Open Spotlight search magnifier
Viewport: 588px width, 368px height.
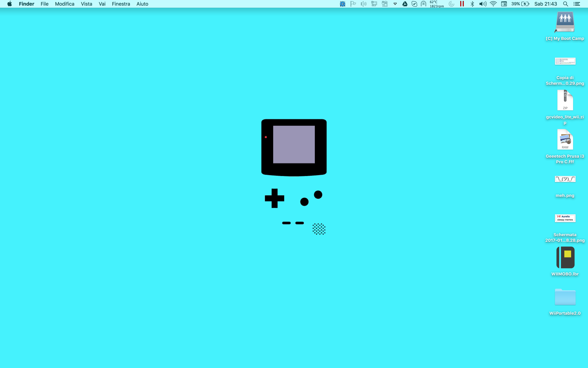pos(565,4)
